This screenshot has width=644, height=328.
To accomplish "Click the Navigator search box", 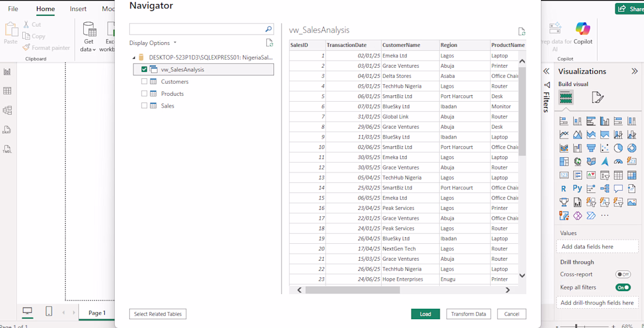I will [201, 29].
